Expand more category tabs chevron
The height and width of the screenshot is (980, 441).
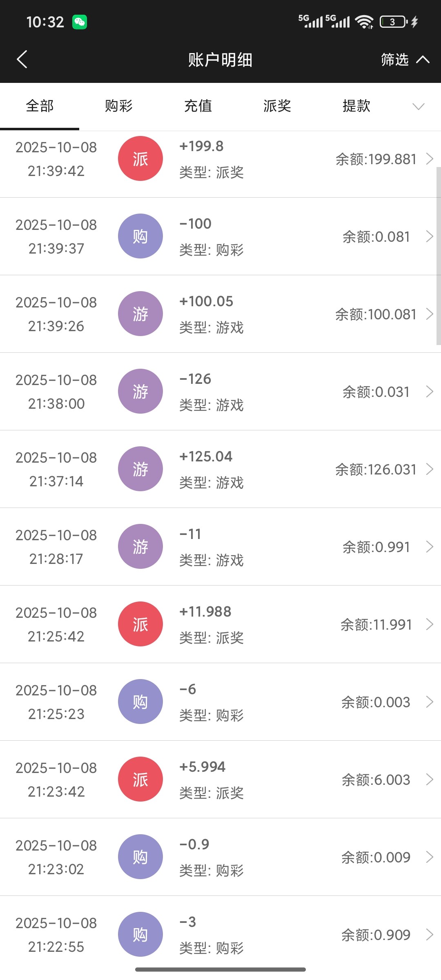[x=419, y=107]
